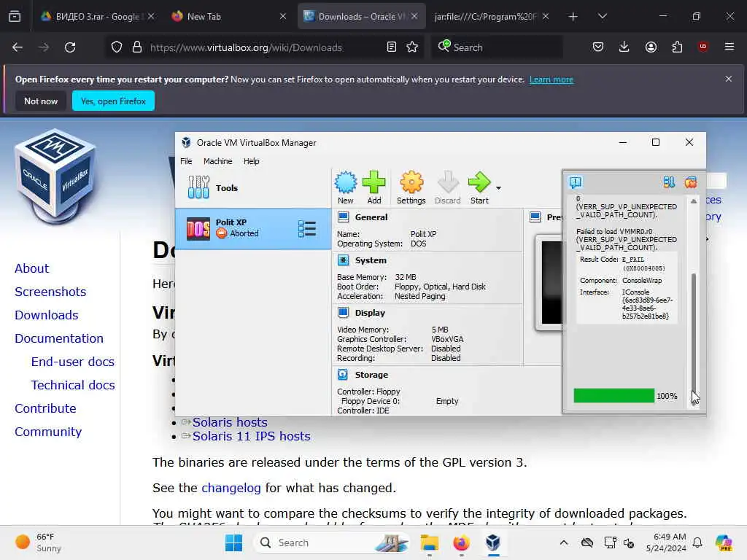
Task: Click the notification panel vertical scrollbar
Action: click(x=694, y=338)
